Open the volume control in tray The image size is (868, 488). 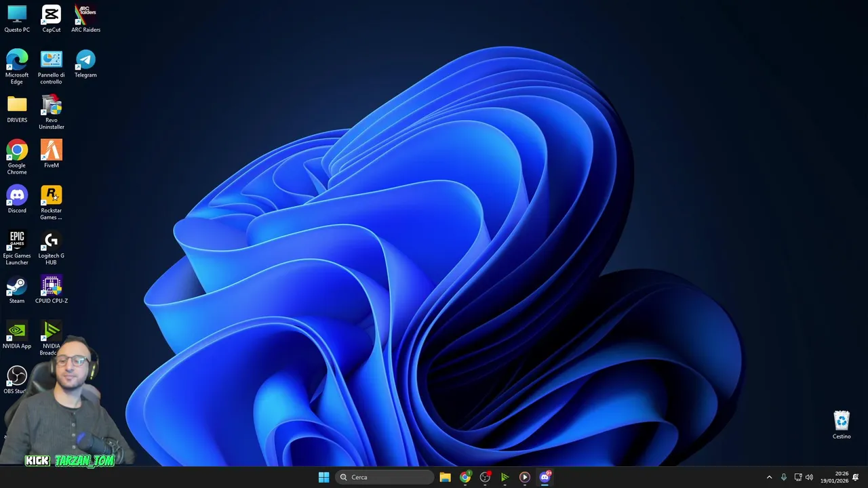[809, 477]
